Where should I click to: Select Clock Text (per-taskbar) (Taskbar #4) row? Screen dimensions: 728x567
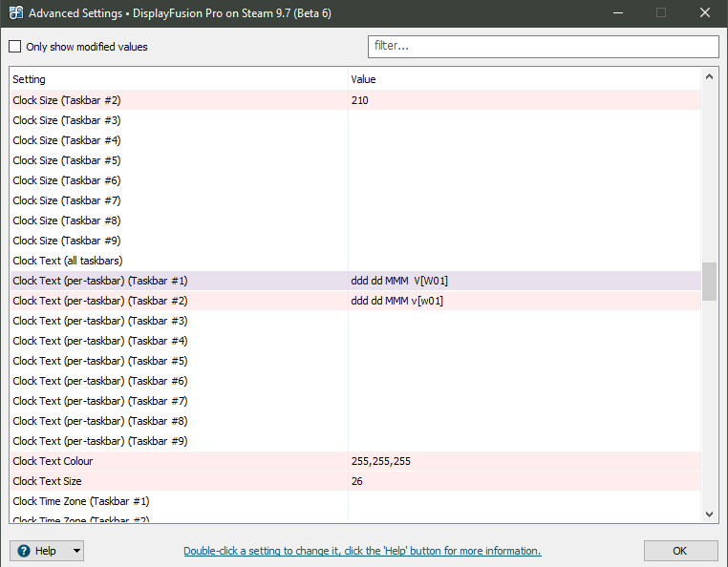pyautogui.click(x=355, y=341)
